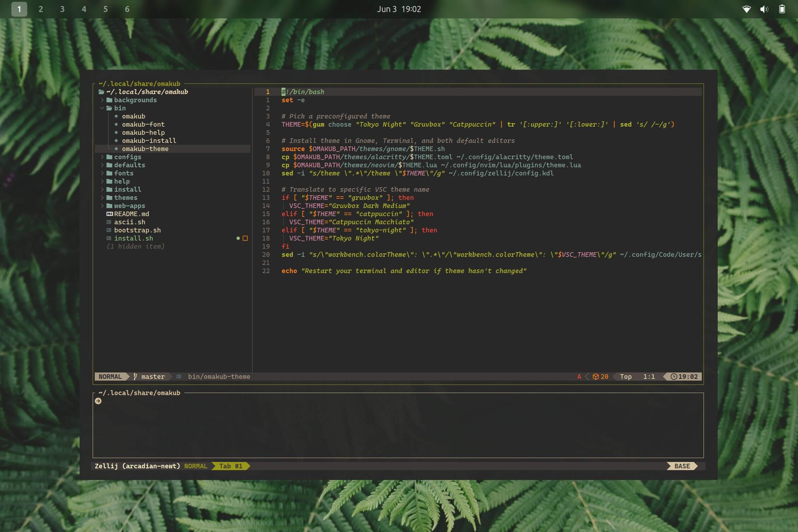
Task: Click the battery status icon
Action: tap(782, 9)
